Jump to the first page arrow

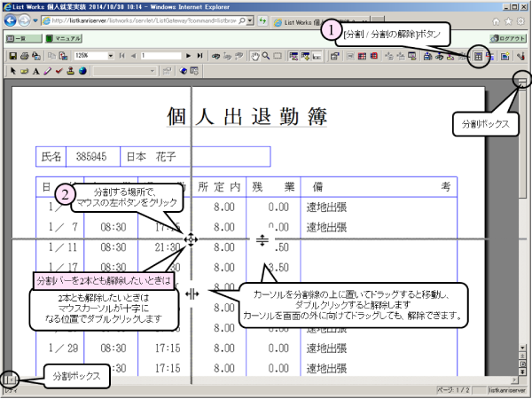122,56
